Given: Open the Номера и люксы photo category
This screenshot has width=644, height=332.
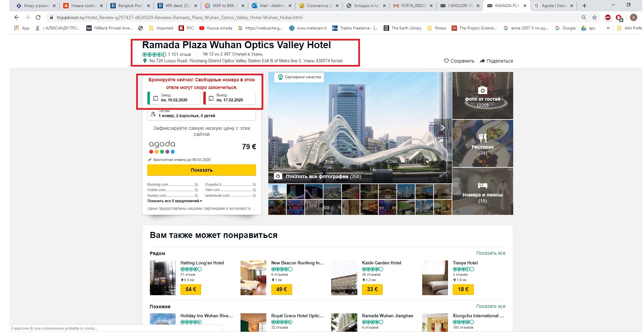Looking at the screenshot, I should pos(482,191).
